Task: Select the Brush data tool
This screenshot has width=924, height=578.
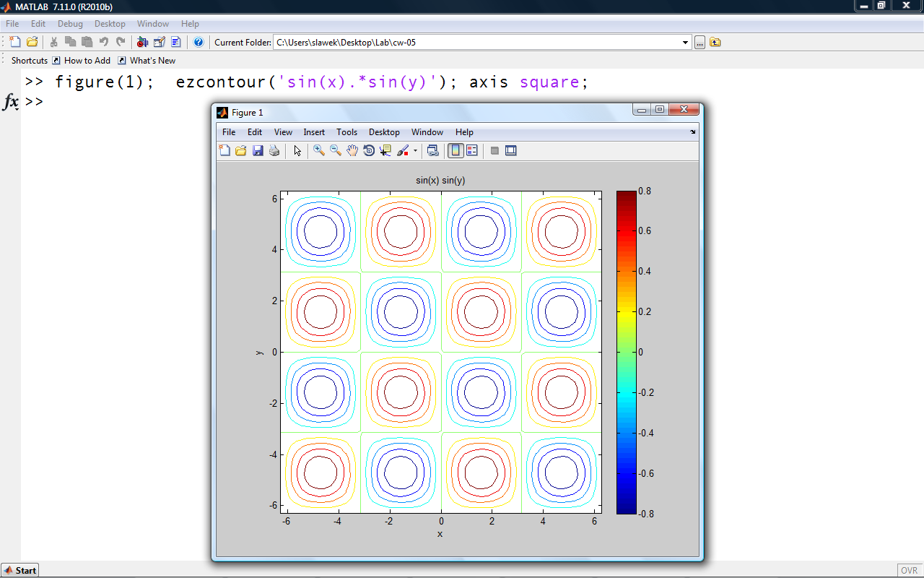Action: (404, 150)
